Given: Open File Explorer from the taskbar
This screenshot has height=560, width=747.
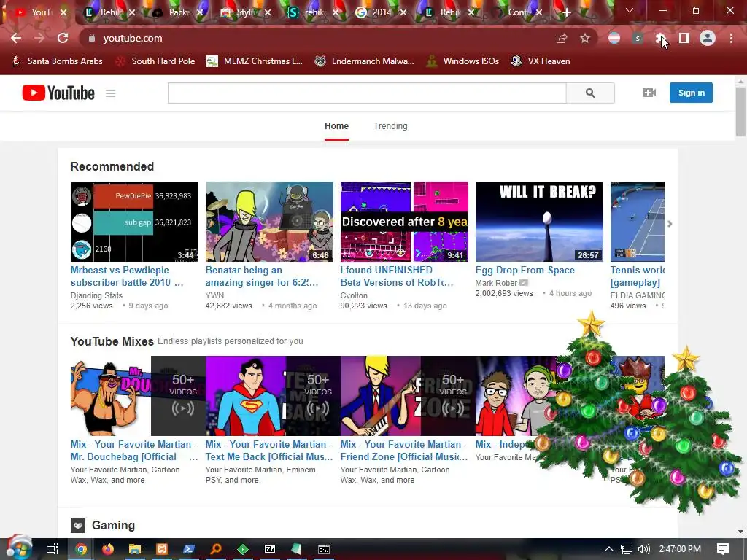Looking at the screenshot, I should pos(135,549).
